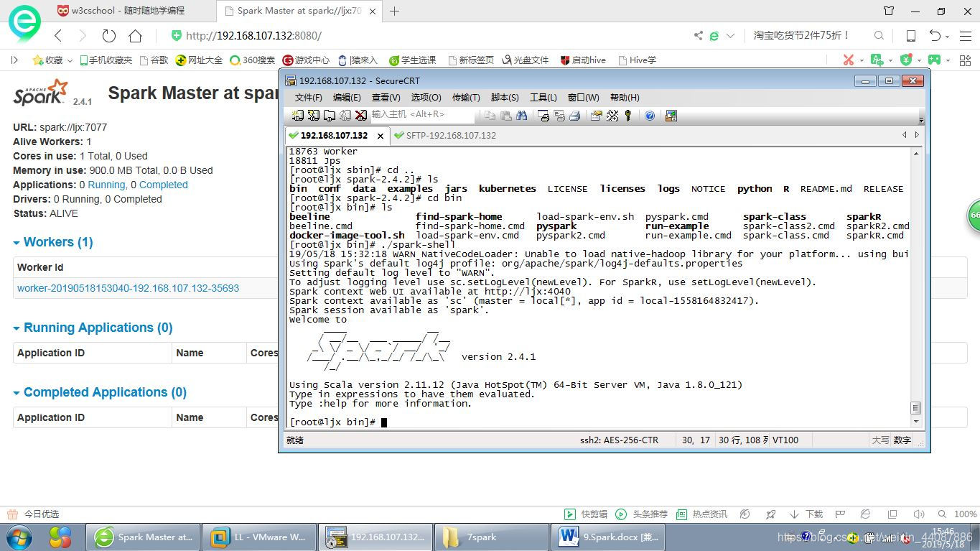Open the 查看(V) menu in SecureCRT
This screenshot has width=980, height=551.
tap(386, 98)
